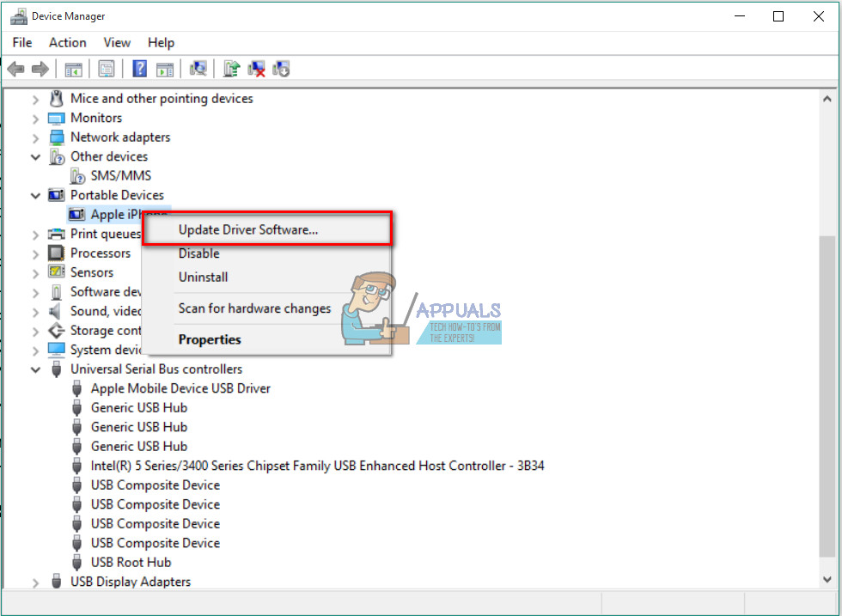
Task: Select the USB Root Hub entry
Action: (x=131, y=562)
